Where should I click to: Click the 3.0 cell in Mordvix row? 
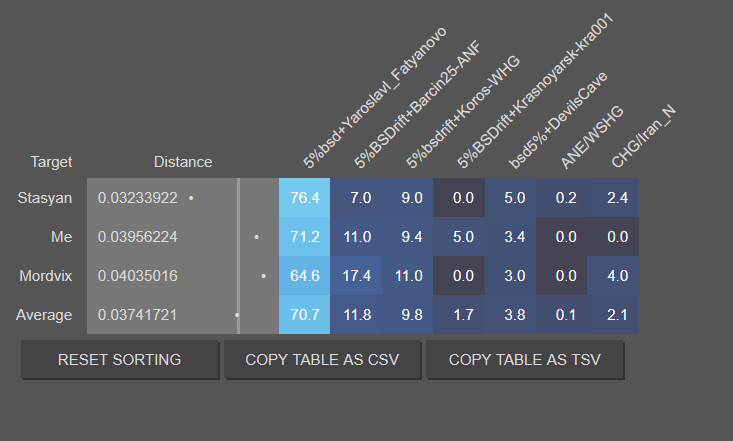pos(510,275)
